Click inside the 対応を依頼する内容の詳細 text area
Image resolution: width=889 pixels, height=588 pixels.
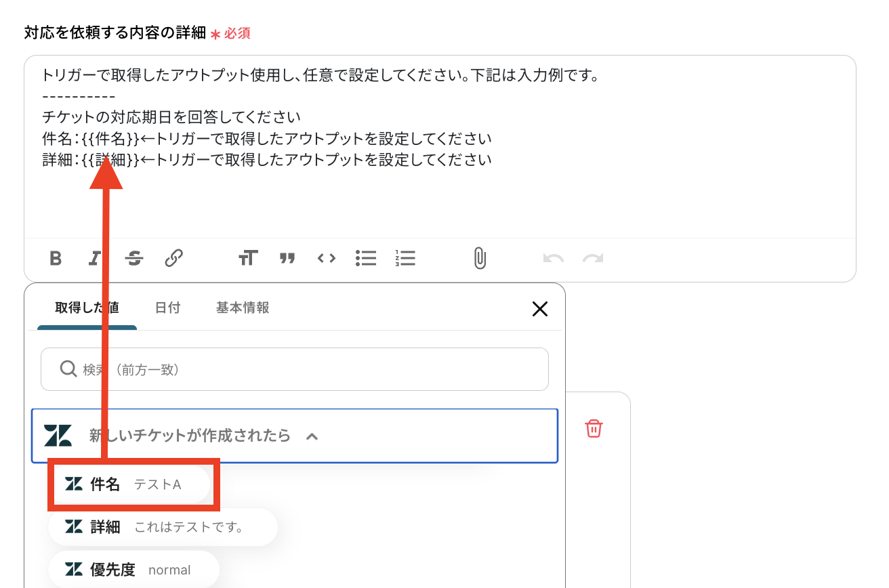(x=440, y=146)
